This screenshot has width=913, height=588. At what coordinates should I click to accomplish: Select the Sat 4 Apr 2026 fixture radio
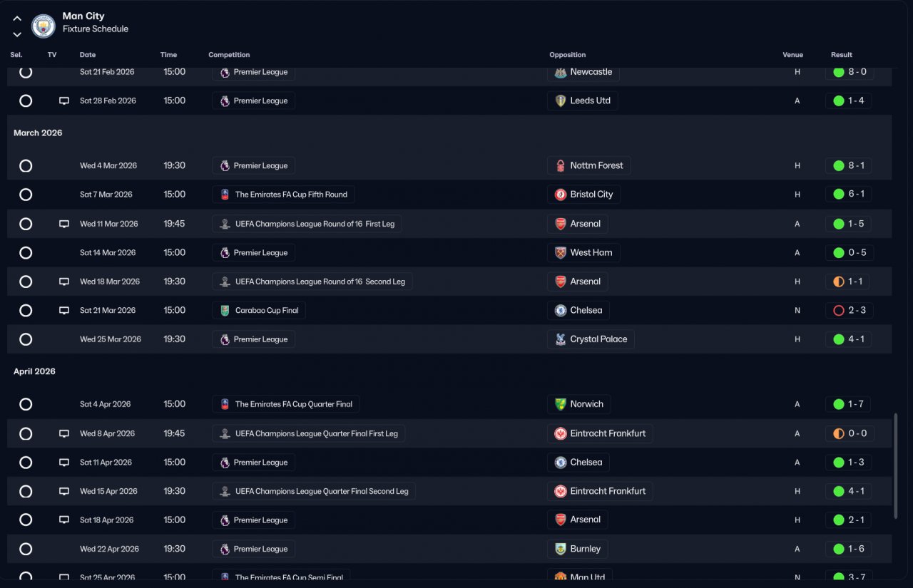click(x=26, y=405)
